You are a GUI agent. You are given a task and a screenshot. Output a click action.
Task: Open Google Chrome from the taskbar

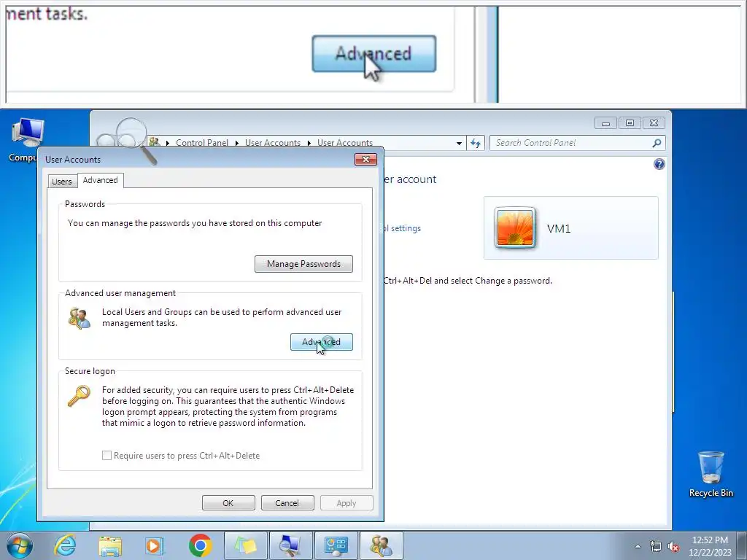[x=200, y=545]
